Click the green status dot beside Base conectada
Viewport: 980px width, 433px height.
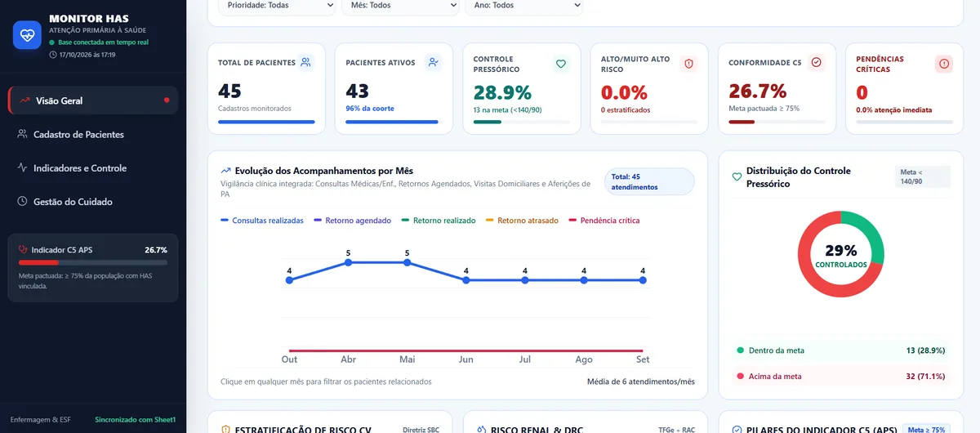tap(52, 42)
